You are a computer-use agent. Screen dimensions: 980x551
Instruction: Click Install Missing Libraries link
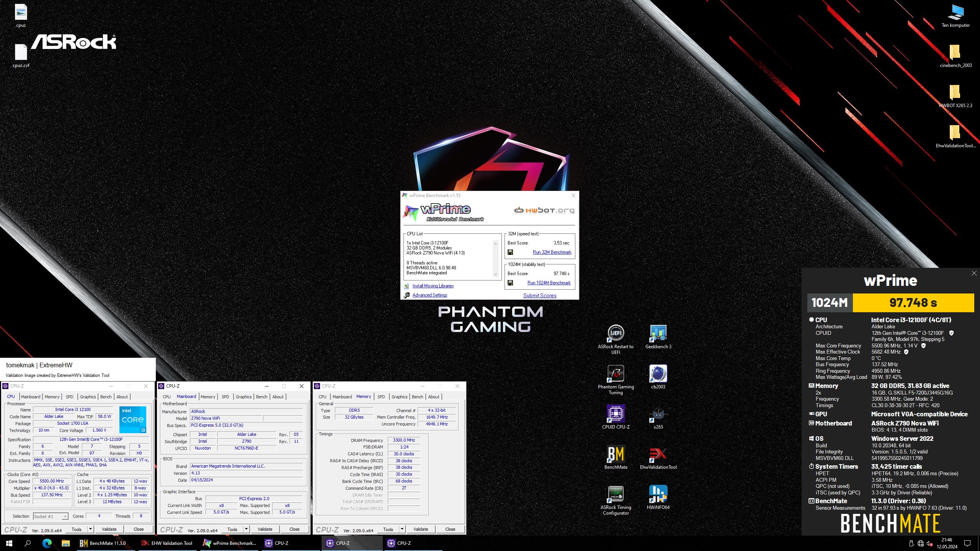[433, 286]
